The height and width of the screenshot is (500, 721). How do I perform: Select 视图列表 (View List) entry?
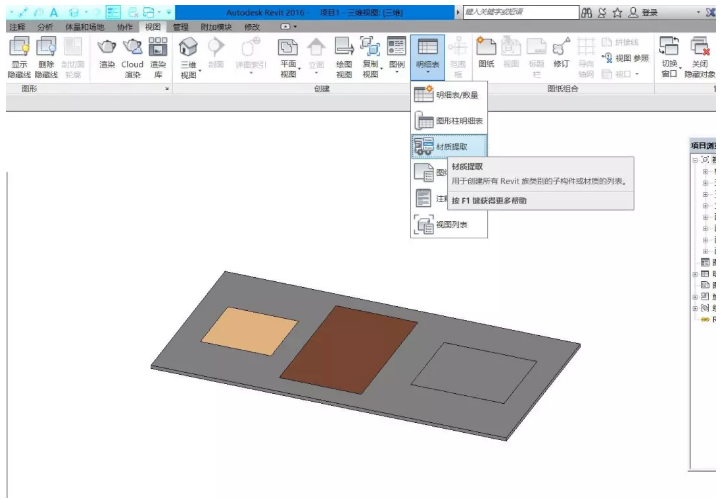pos(449,224)
